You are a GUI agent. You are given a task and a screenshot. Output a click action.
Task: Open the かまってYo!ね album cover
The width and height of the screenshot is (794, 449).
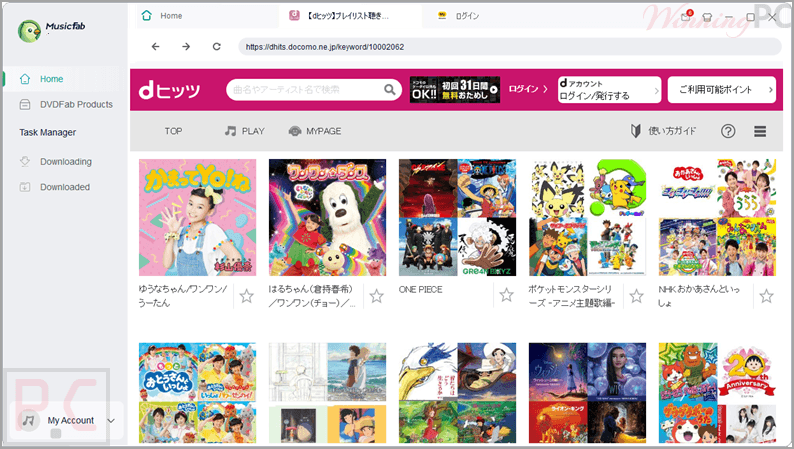[197, 218]
